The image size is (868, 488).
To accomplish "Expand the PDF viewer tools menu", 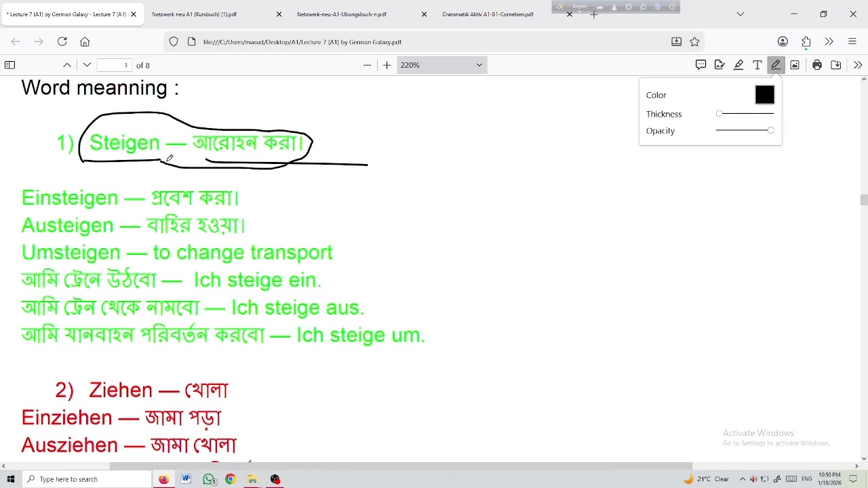I will pyautogui.click(x=858, y=65).
